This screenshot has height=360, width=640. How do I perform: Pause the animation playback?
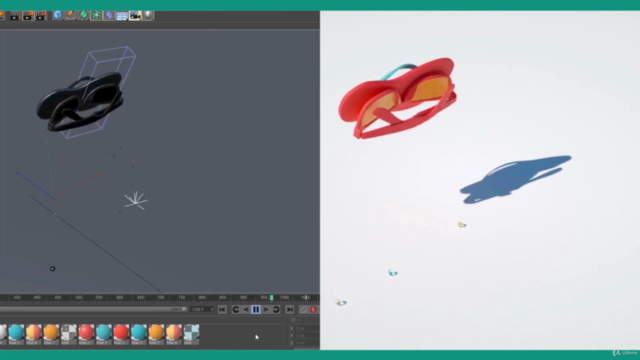[x=256, y=310]
